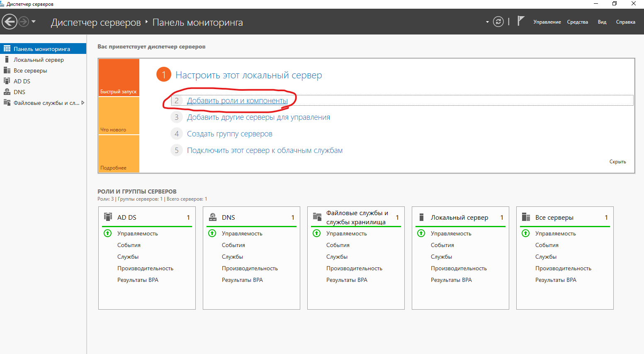Click the Все серверы tile icon

coord(526,217)
